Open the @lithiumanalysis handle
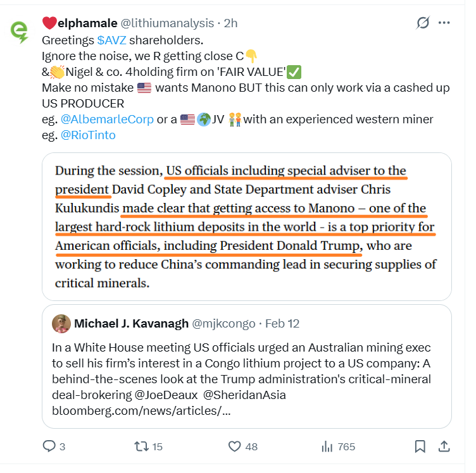This screenshot has height=473, width=476. point(167,23)
